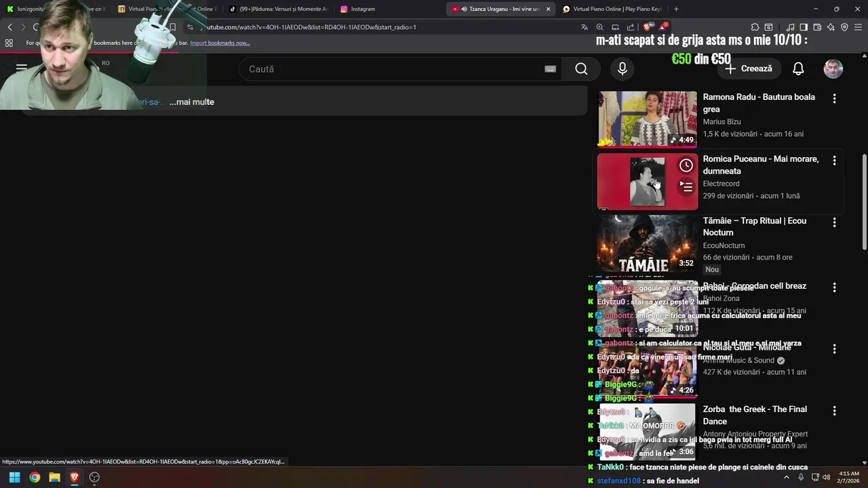Open the music note playlist icon in toolbar
This screenshot has height=488, width=868.
coord(790,27)
